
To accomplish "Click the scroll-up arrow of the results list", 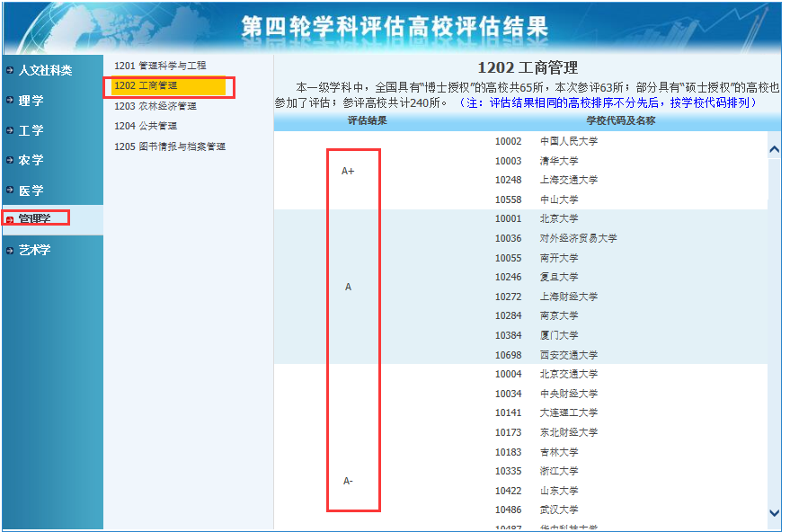I will (775, 149).
